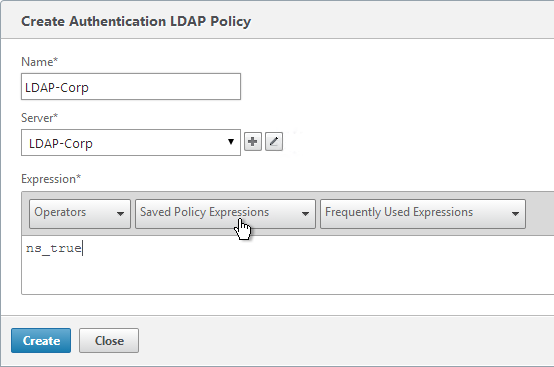Screen dimensions: 554x367
Task: Open the Server dropdown arrow
Action: pos(231,142)
